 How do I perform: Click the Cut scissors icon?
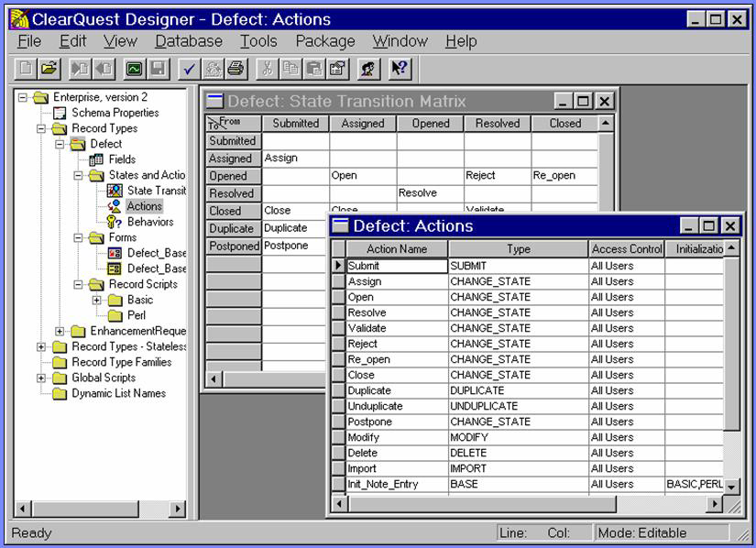(x=267, y=69)
